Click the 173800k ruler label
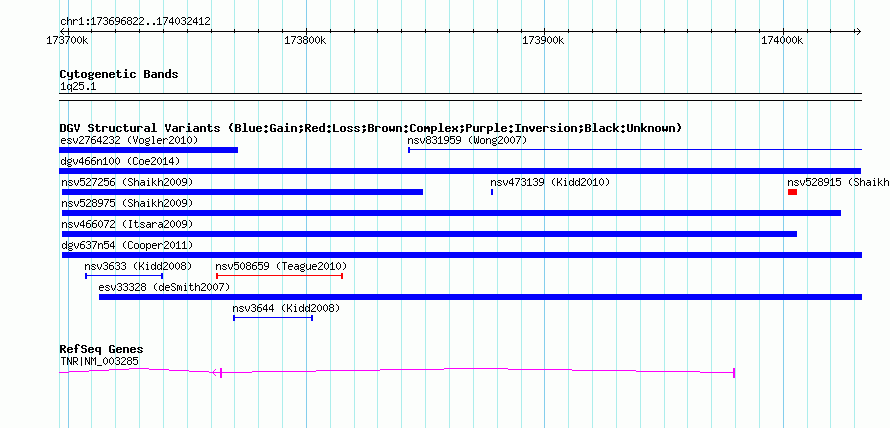 pos(305,40)
